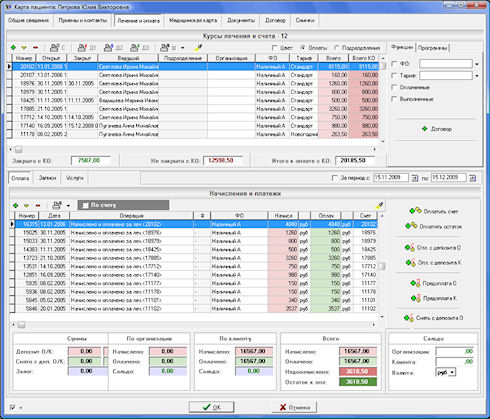Image resolution: width=490 pixels, height=419 pixels.
Task: Check the Оплаченные filter checkbox
Action: 394,87
